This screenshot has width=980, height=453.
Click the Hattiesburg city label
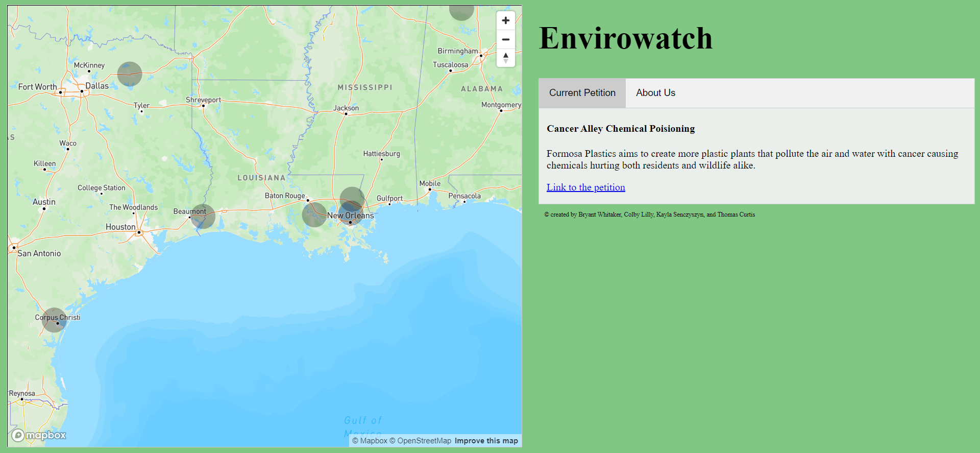pyautogui.click(x=381, y=153)
